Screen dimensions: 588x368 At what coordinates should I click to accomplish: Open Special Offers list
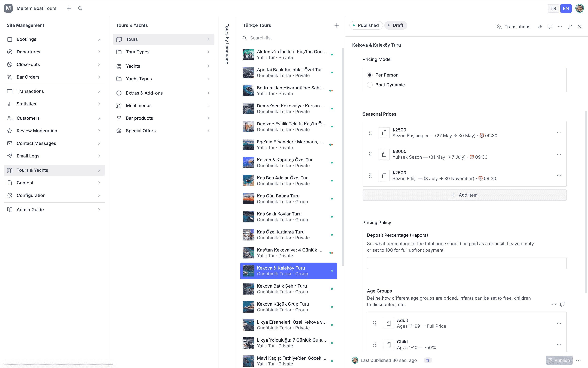(163, 131)
